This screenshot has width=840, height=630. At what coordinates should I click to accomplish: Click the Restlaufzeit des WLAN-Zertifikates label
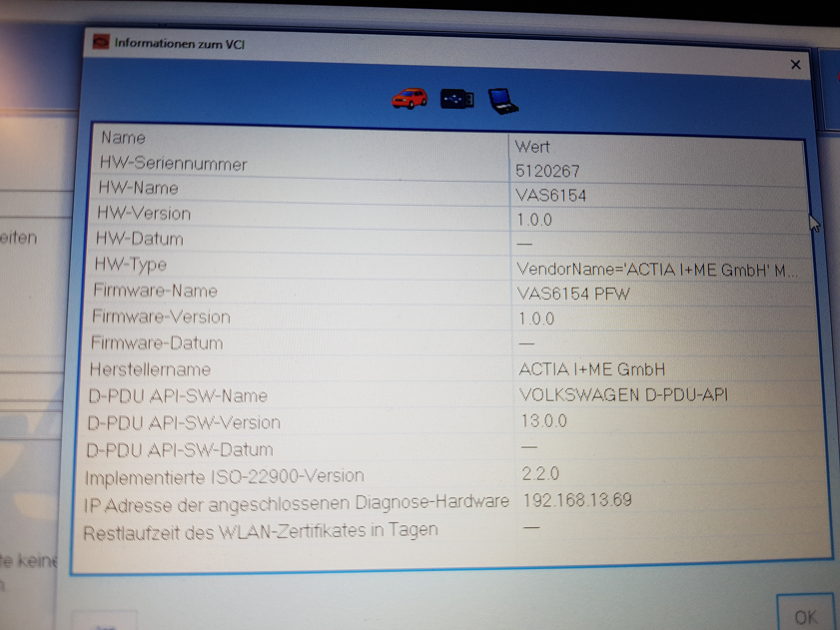tap(260, 531)
